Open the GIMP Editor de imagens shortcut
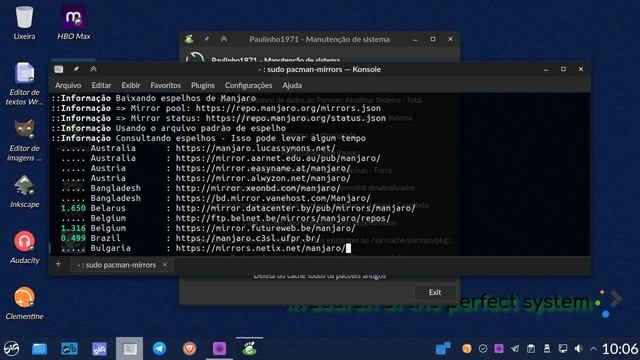Image resolution: width=640 pixels, height=360 pixels. click(x=24, y=140)
